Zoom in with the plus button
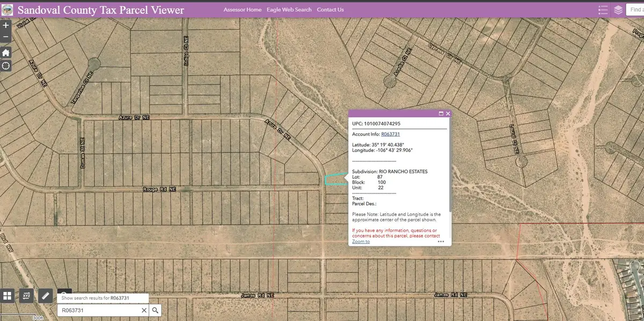 (x=6, y=25)
